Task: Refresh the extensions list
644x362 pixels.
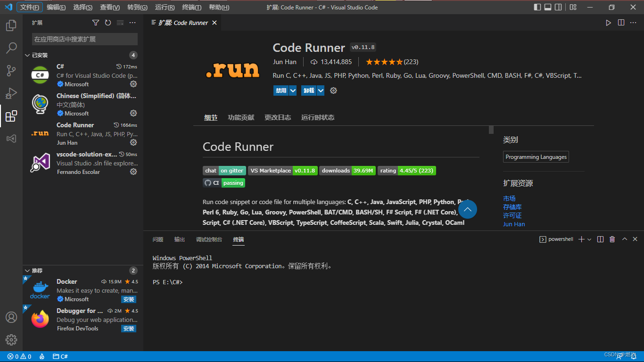Action: [108, 23]
